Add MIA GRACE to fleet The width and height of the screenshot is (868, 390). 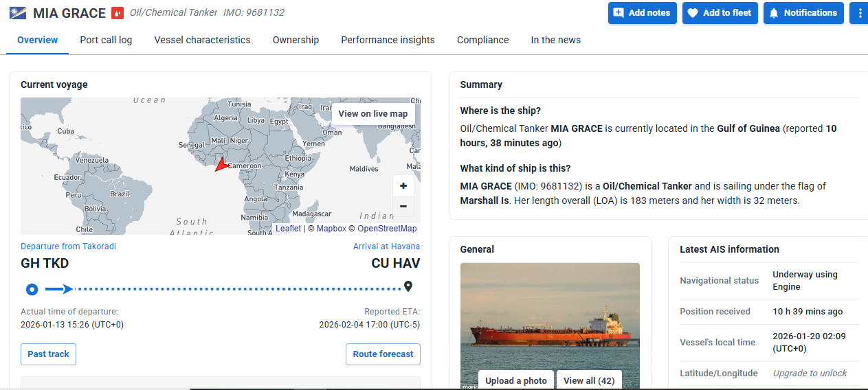click(x=720, y=13)
